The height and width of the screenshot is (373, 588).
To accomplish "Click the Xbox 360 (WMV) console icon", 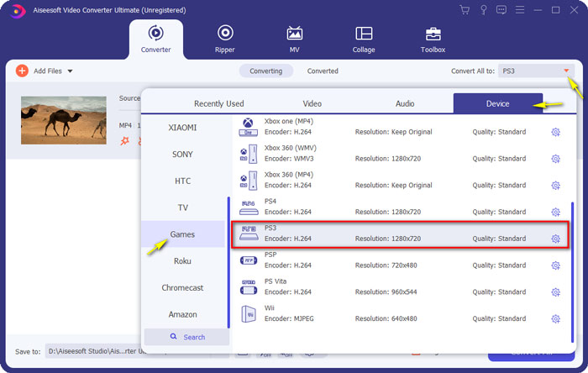I will [249, 154].
